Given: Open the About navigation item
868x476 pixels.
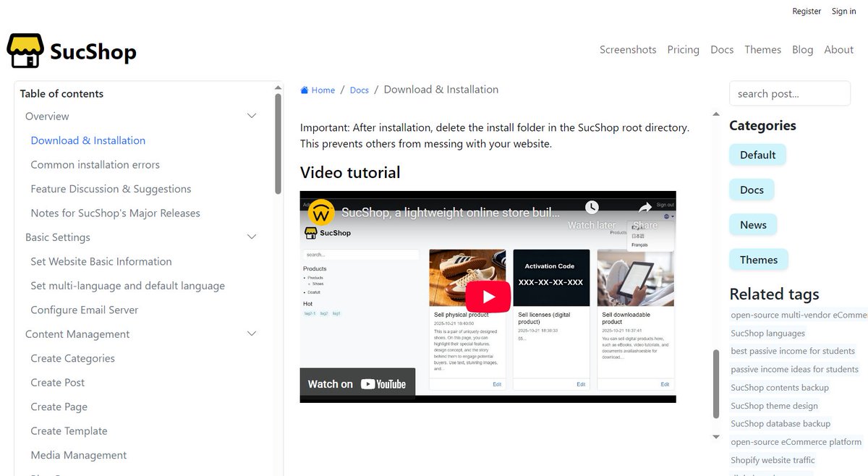Looking at the screenshot, I should click(x=838, y=50).
